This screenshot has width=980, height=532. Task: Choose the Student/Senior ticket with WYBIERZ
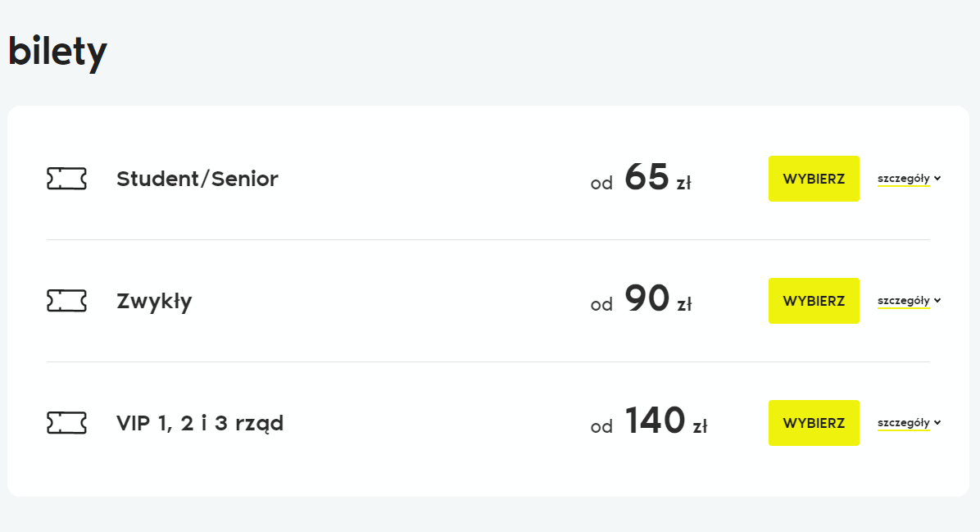(814, 179)
